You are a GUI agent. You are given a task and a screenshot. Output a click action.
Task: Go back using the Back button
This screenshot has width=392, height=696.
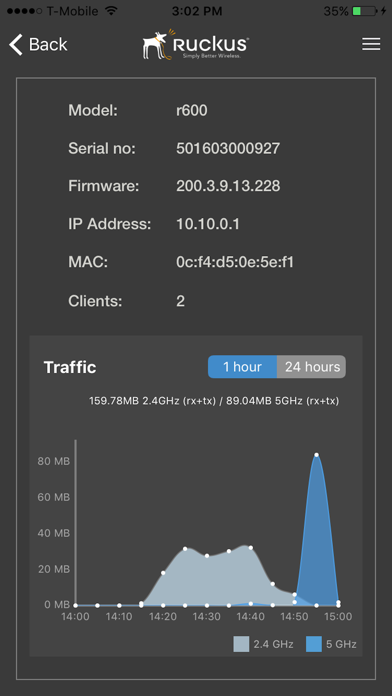tap(38, 44)
